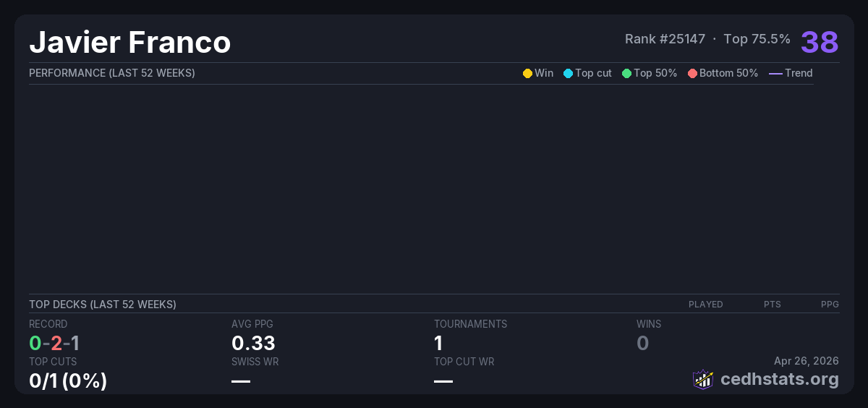The height and width of the screenshot is (408, 868).
Task: Click the 0-2-1 record value
Action: 54,343
